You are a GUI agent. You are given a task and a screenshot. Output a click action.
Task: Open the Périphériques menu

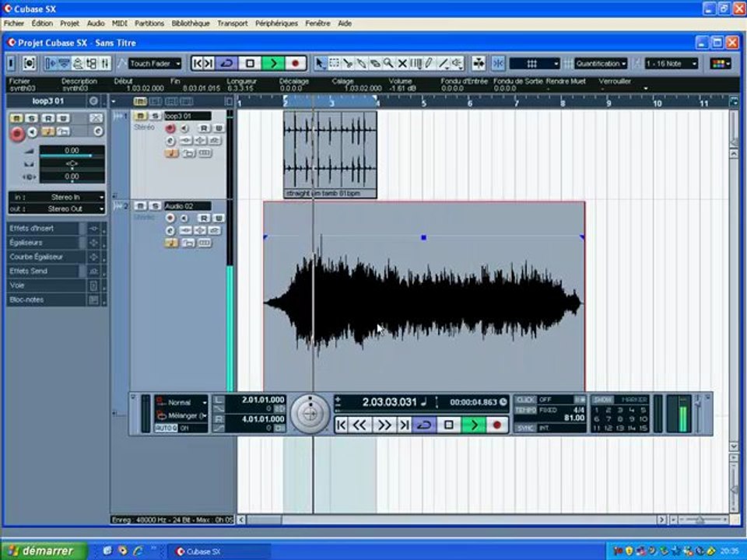[276, 23]
